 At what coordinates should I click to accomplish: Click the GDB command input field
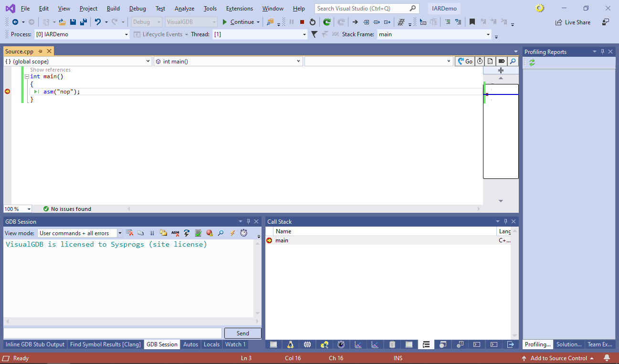(x=113, y=333)
